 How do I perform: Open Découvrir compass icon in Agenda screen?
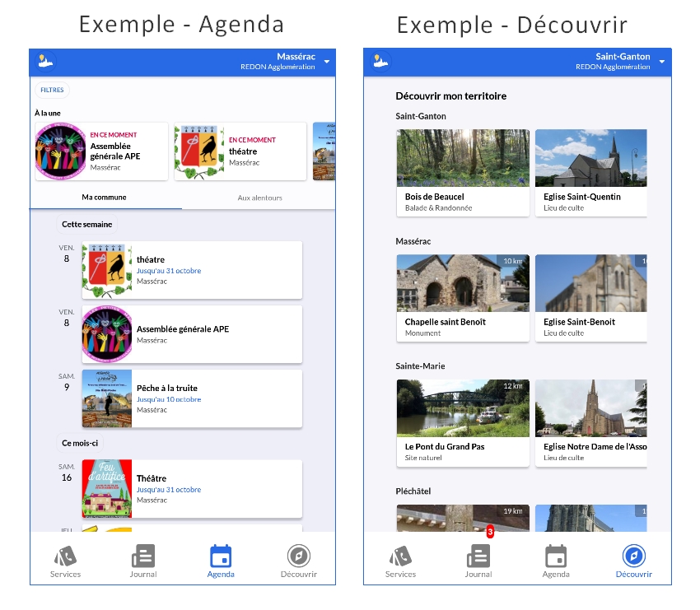pos(298,556)
